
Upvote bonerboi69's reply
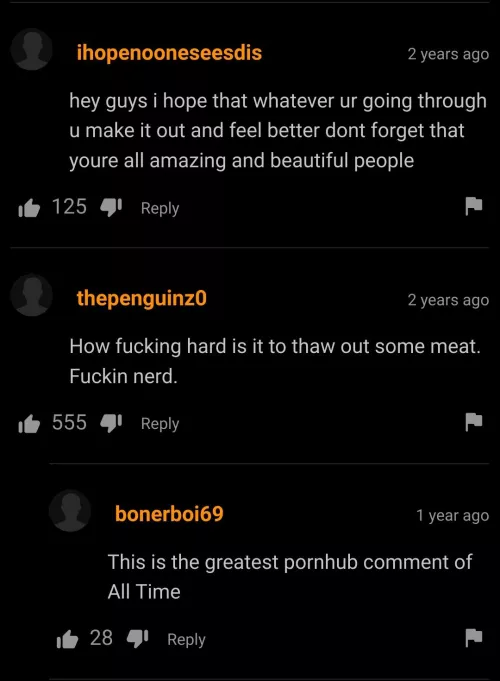67,639
